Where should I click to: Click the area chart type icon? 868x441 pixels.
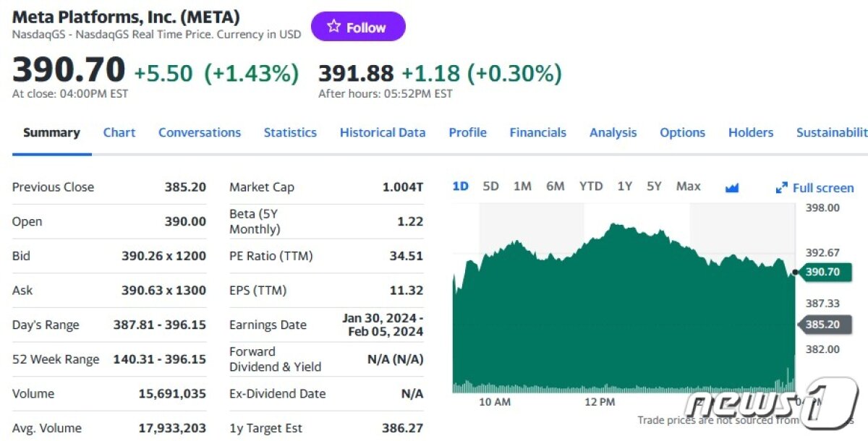731,187
